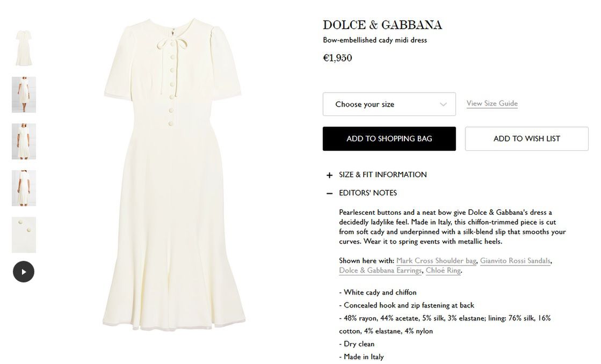This screenshot has width=601, height=364.
Task: Open the Dolce & Gabbana Earrings link
Action: (x=380, y=270)
